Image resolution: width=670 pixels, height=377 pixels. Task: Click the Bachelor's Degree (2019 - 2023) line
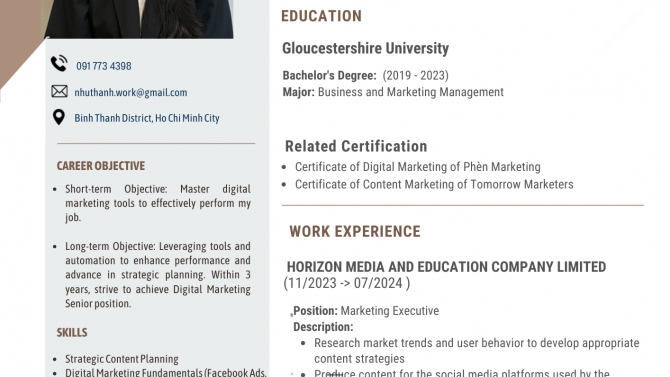point(365,76)
